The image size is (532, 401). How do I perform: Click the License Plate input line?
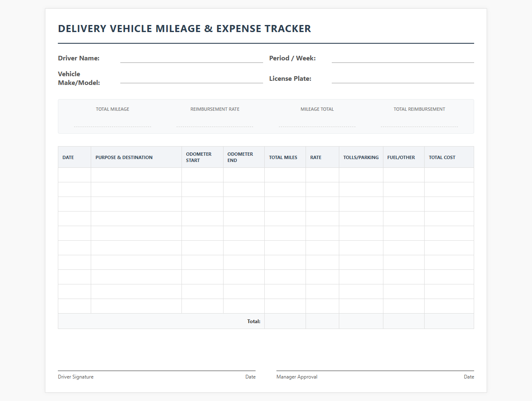click(x=403, y=78)
